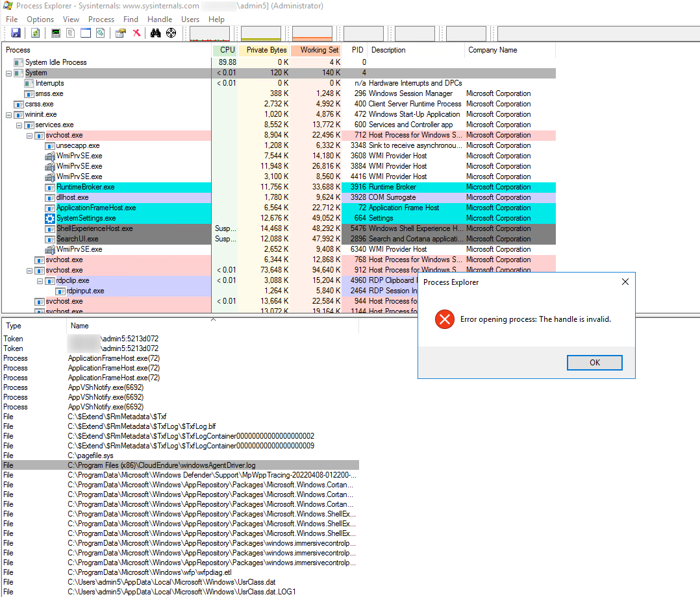The image size is (700, 597).
Task: Open the Process menu
Action: pyautogui.click(x=101, y=19)
